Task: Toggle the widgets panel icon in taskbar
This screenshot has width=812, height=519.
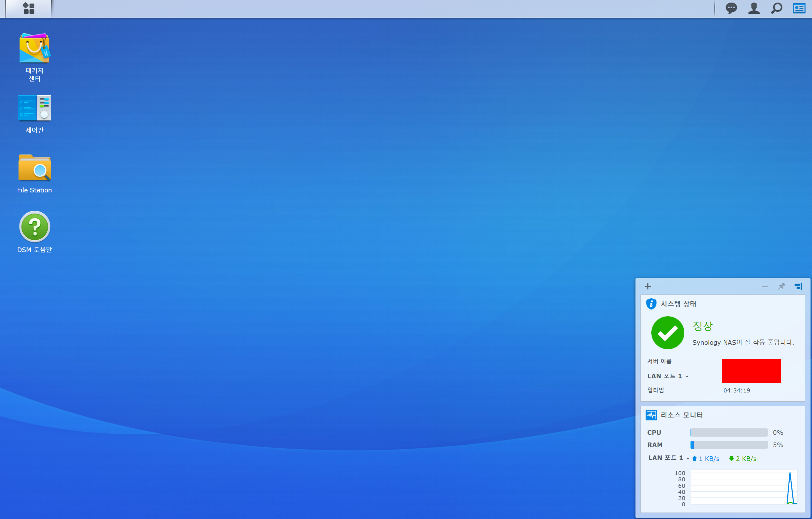Action: [x=799, y=9]
